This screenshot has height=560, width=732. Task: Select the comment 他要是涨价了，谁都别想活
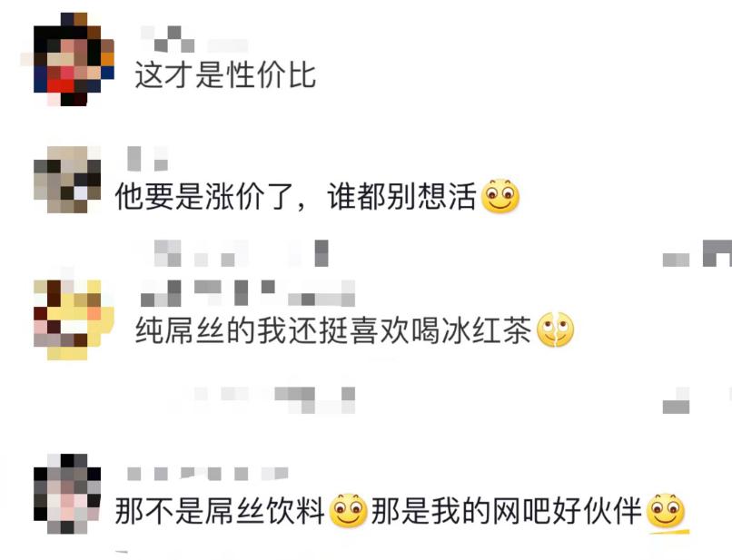(x=295, y=196)
